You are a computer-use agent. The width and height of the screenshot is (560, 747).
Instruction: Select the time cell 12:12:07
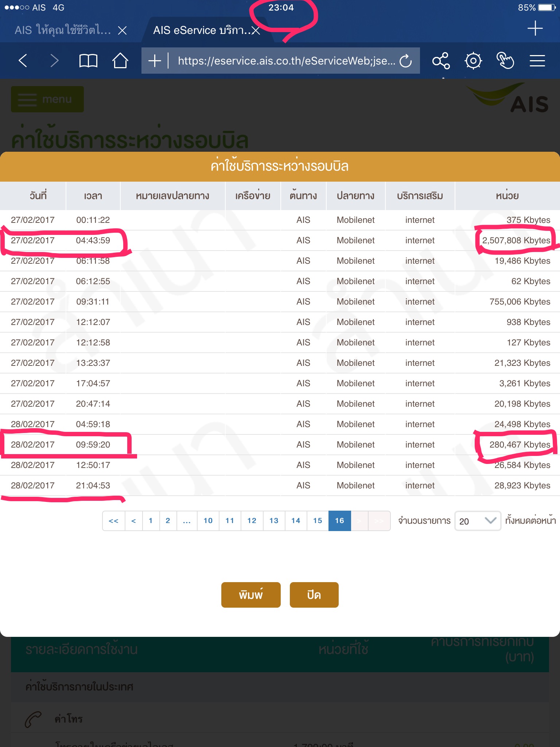click(x=93, y=322)
